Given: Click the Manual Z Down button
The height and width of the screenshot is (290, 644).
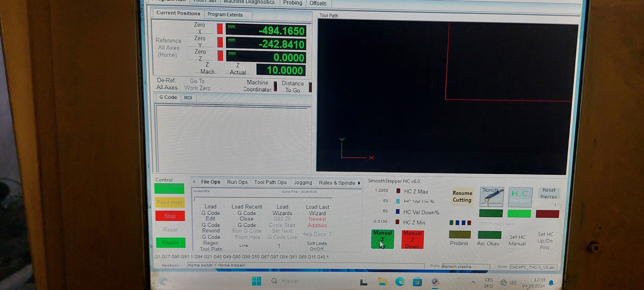Looking at the screenshot, I should pos(412,240).
